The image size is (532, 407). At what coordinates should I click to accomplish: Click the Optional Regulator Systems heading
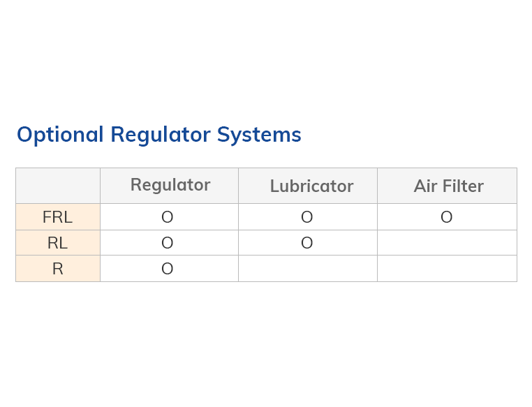(158, 134)
